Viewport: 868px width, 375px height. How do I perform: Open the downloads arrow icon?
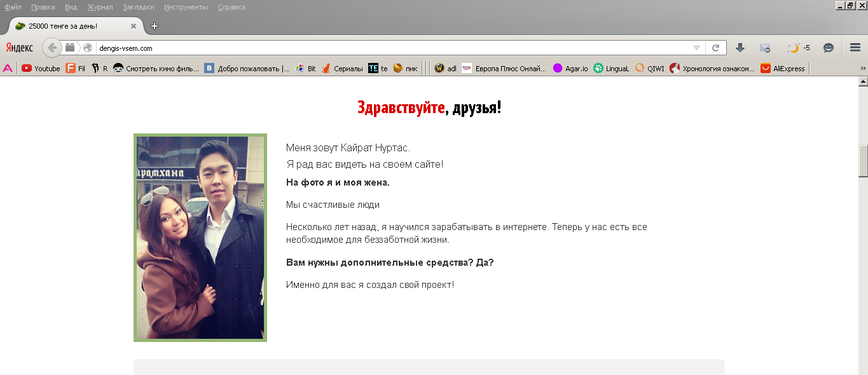tap(740, 48)
